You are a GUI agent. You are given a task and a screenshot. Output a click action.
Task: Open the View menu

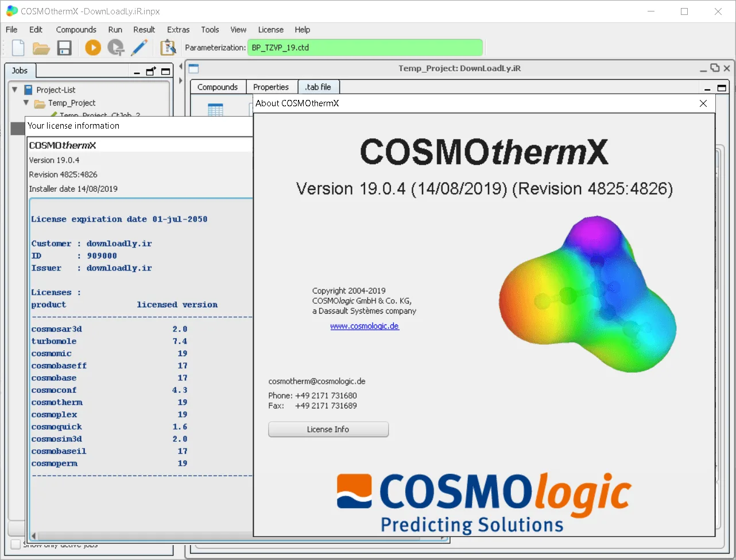click(x=238, y=29)
